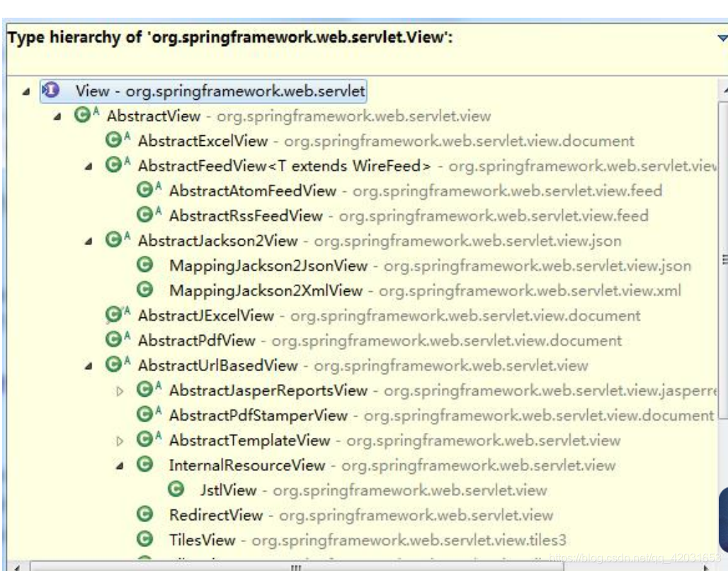728x571 pixels.
Task: Click the AbstractView class icon
Action: tap(82, 115)
